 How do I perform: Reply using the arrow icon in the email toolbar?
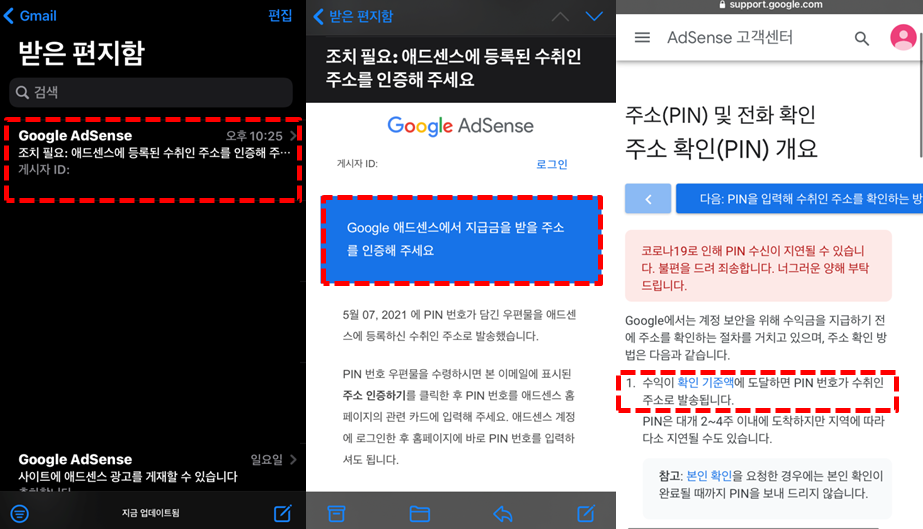(503, 514)
